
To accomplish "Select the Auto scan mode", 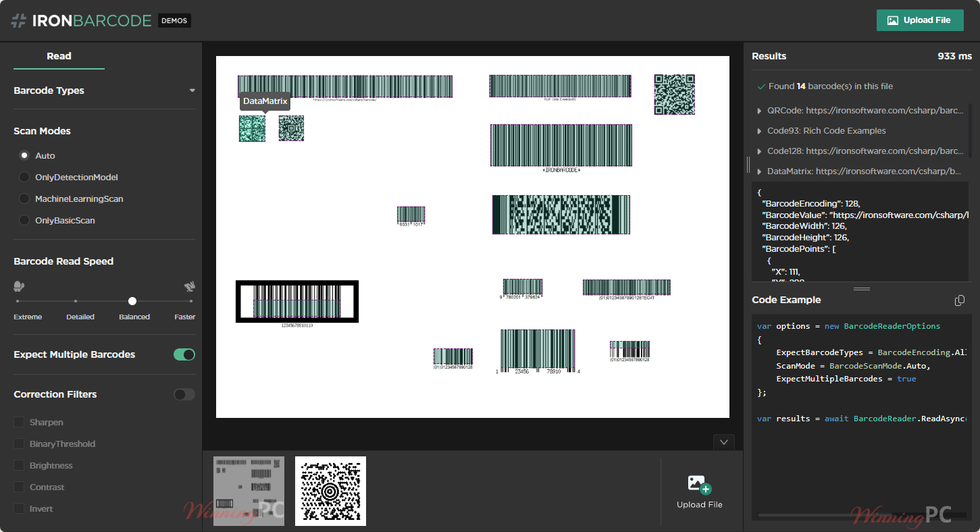I will [24, 155].
